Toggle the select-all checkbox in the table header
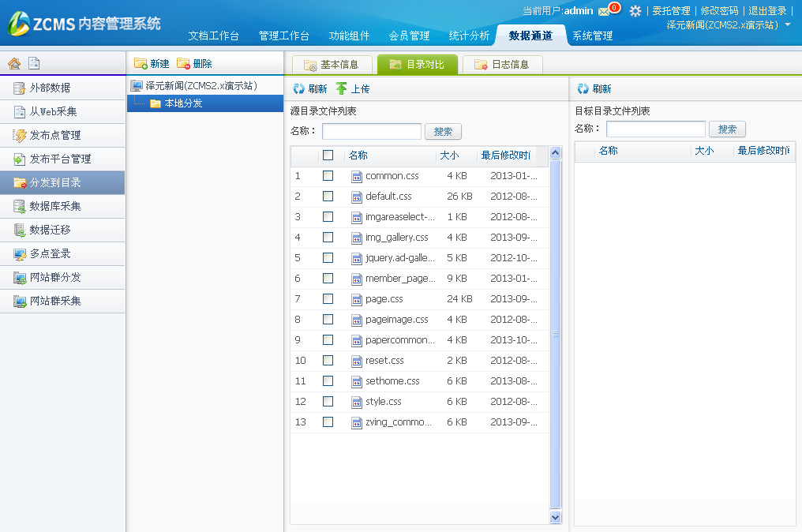This screenshot has height=532, width=802. (x=328, y=155)
